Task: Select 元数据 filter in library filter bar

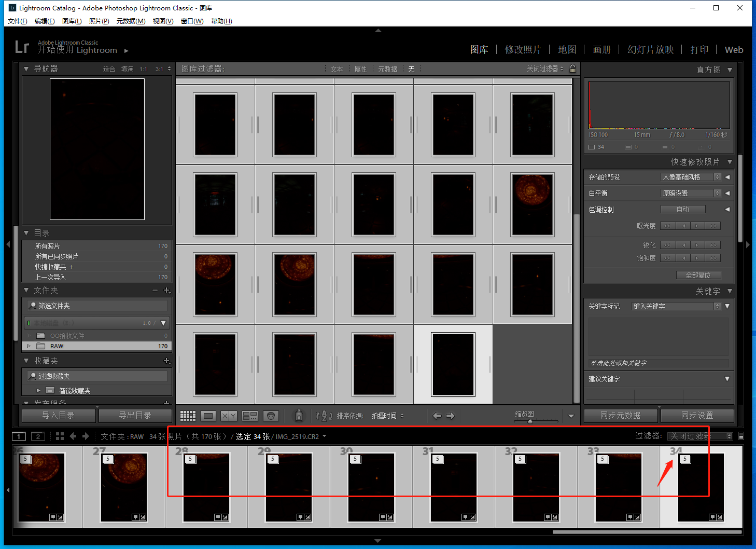Action: 387,69
